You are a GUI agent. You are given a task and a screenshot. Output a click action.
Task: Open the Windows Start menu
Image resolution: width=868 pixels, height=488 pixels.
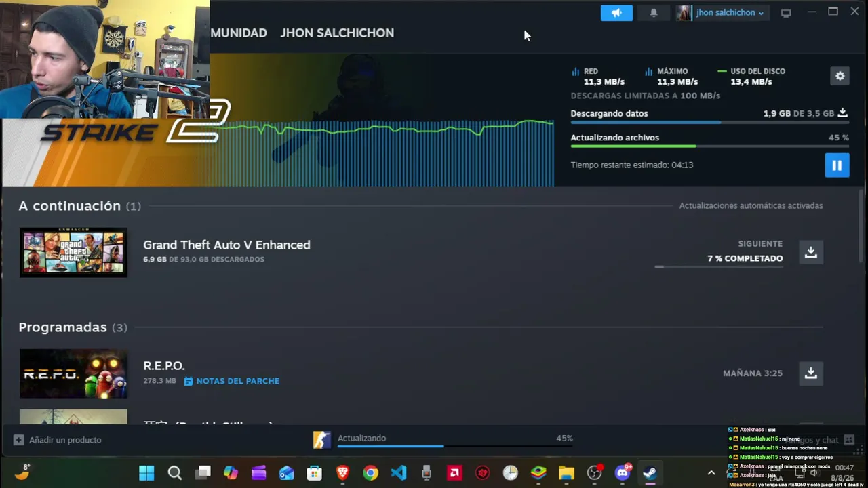pos(146,473)
